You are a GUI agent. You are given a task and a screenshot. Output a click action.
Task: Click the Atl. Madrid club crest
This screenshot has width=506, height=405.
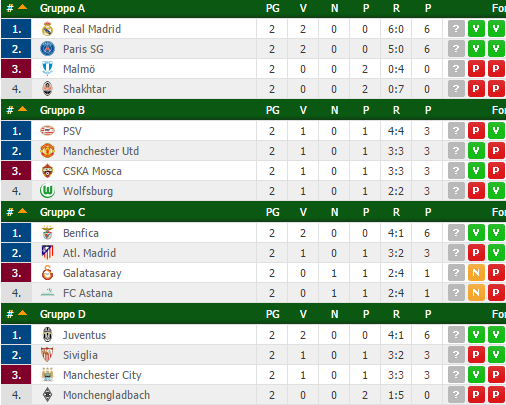coord(47,253)
